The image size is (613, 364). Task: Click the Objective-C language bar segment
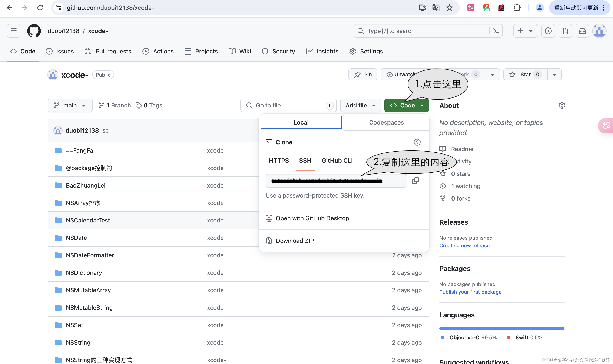(x=501, y=328)
